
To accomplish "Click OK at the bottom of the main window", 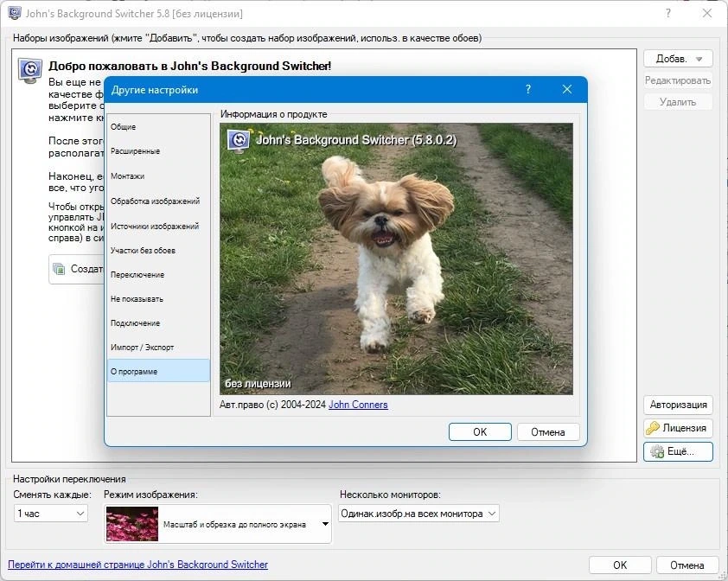I will tap(620, 565).
